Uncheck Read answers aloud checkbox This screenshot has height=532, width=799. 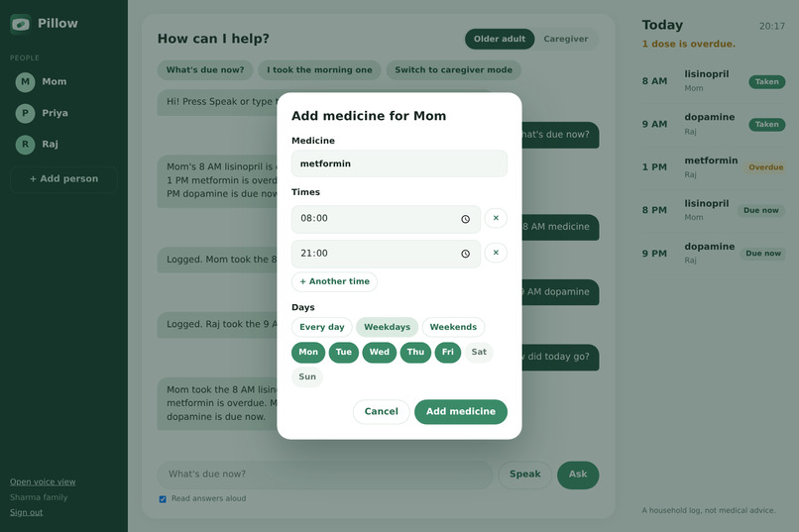tap(163, 499)
